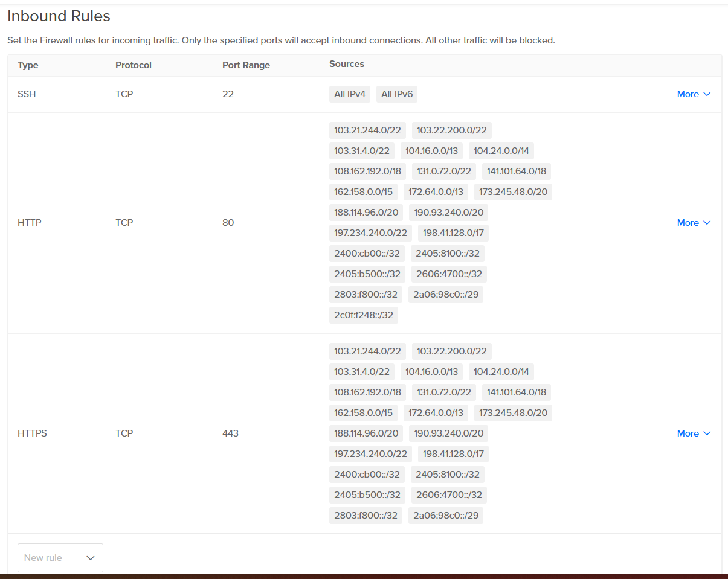The width and height of the screenshot is (728, 579).
Task: Select the All IPv4 source tag
Action: click(x=350, y=94)
